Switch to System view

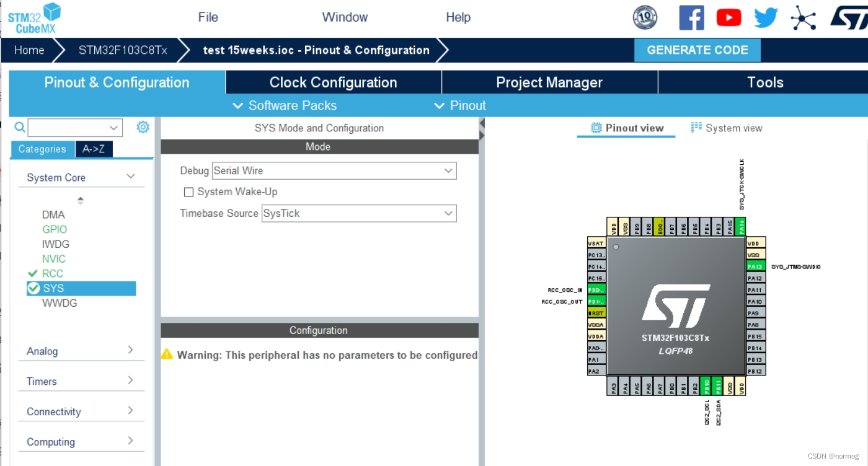(x=727, y=128)
